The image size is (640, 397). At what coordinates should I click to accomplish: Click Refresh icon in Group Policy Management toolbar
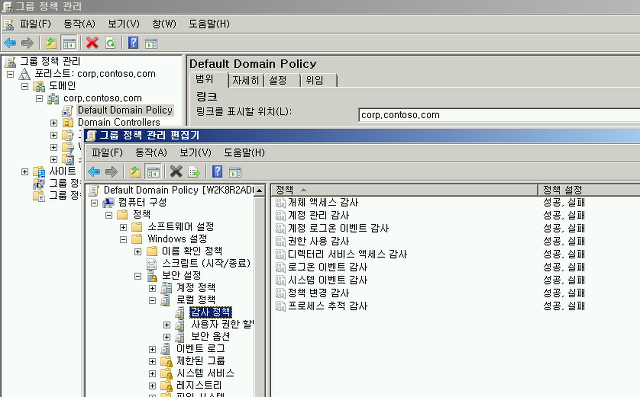click(111, 43)
